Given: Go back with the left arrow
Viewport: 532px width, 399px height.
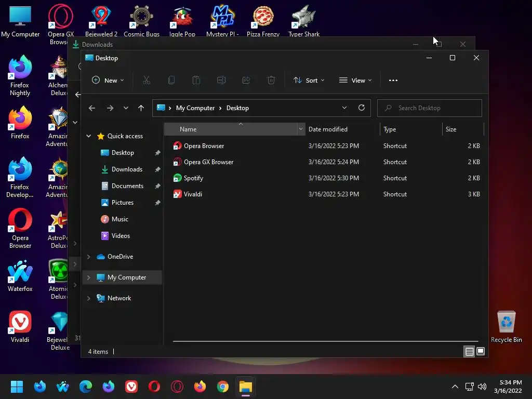Looking at the screenshot, I should 92,108.
